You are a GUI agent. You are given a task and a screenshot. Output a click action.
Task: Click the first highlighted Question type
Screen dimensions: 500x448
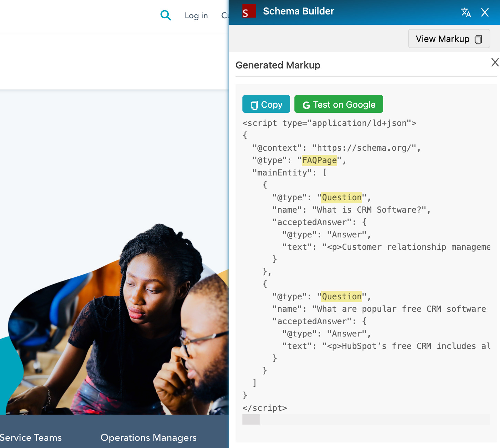pyautogui.click(x=341, y=198)
